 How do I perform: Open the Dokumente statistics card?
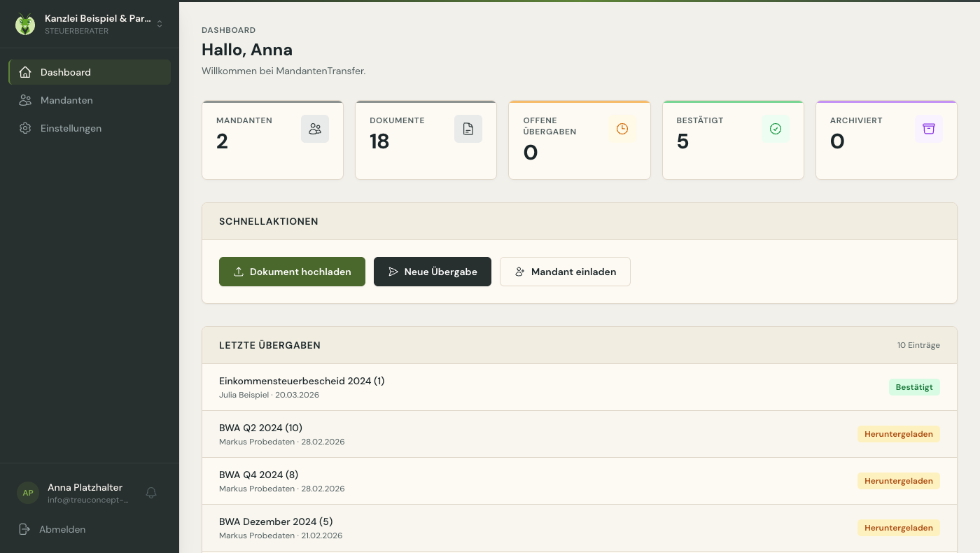coord(426,140)
